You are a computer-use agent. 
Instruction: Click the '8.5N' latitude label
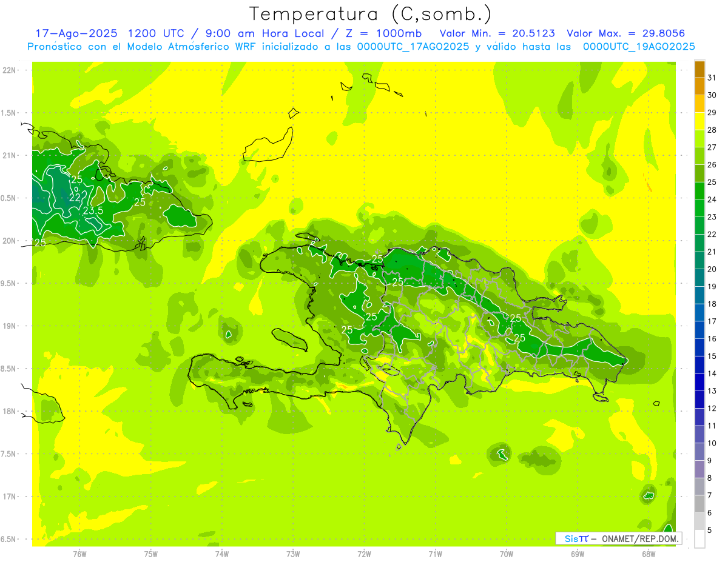tap(9, 369)
